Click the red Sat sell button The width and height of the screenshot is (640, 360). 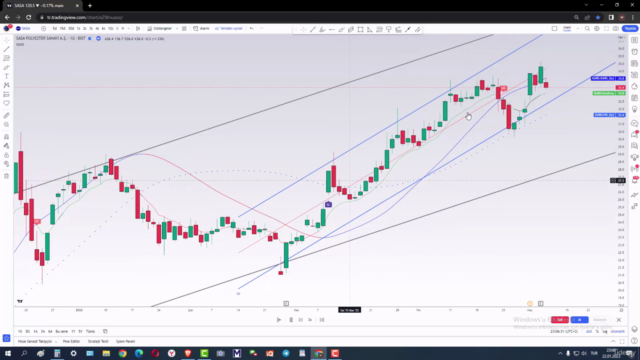coord(560,320)
